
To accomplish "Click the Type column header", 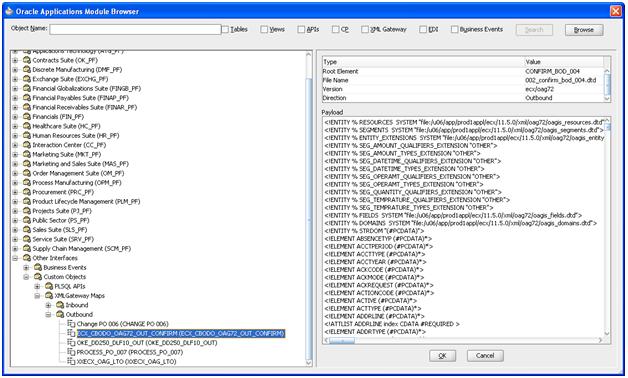I will (x=423, y=62).
